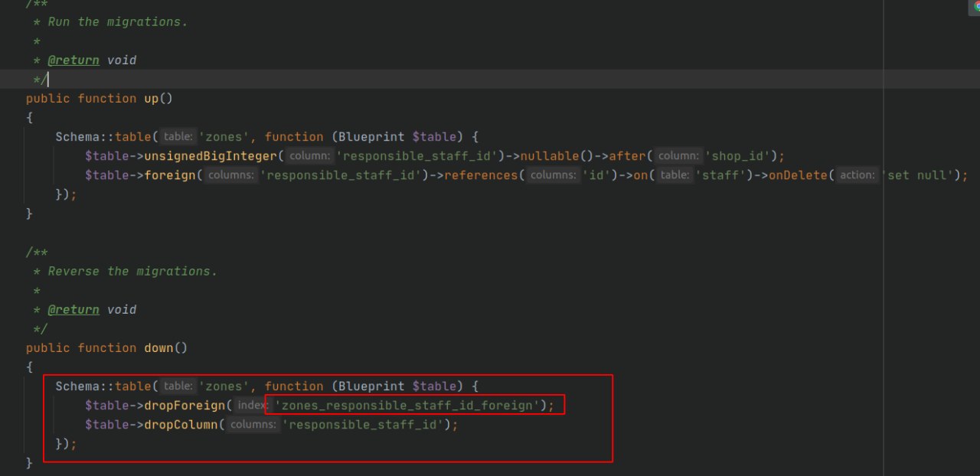Click the 'staff' table name string

(x=720, y=175)
